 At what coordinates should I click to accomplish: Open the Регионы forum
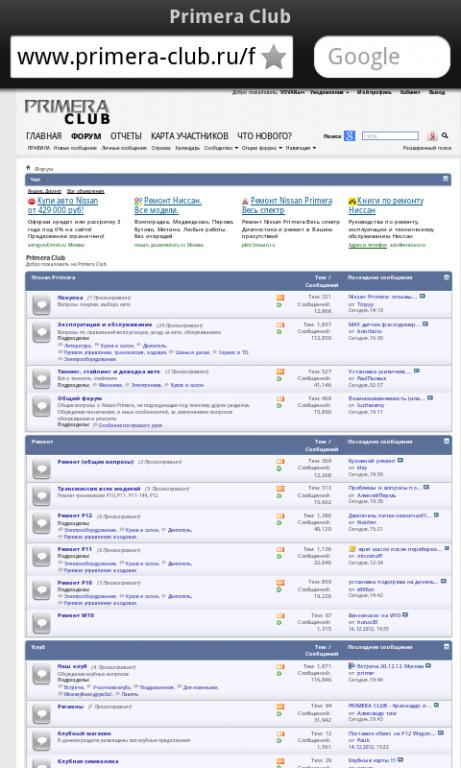(x=71, y=707)
